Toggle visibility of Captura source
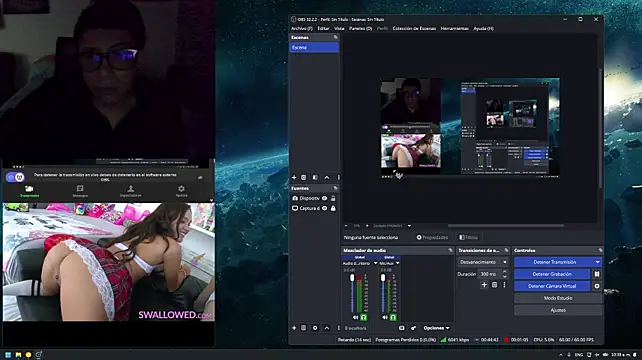 [x=324, y=208]
